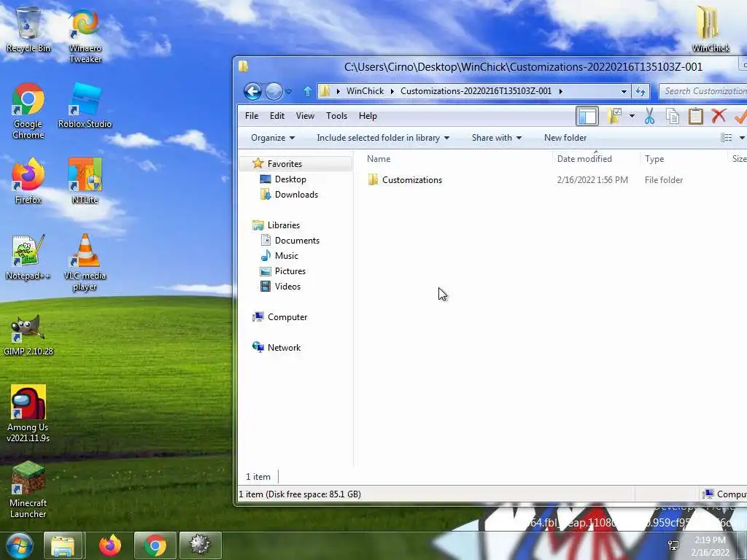The width and height of the screenshot is (747, 560).
Task: Open the File menu
Action: click(x=252, y=116)
